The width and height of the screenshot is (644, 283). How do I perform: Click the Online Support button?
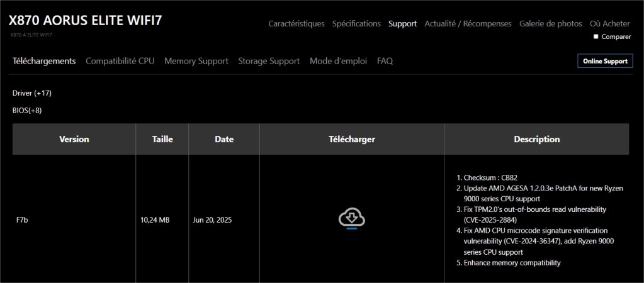tap(605, 61)
